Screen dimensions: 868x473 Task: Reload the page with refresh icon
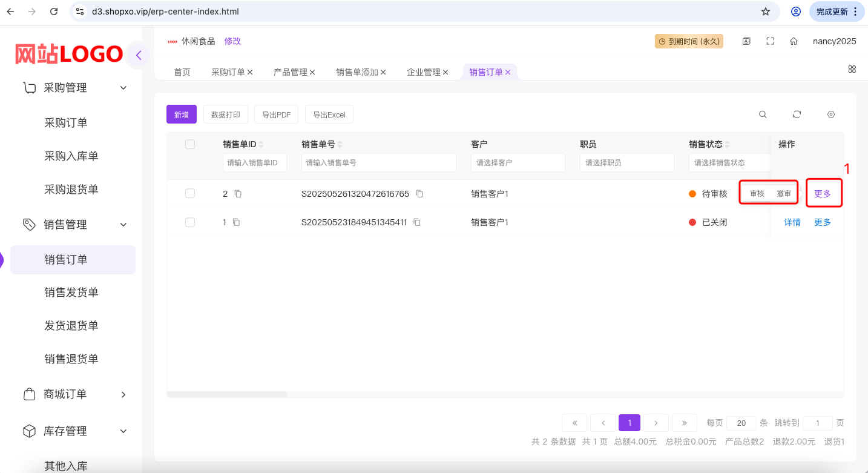pyautogui.click(x=54, y=12)
